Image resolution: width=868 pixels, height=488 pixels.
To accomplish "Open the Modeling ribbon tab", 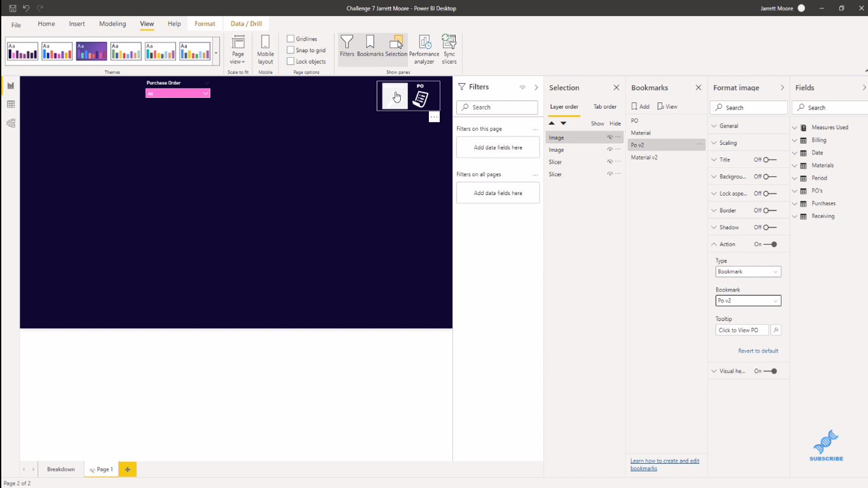I will 112,24.
